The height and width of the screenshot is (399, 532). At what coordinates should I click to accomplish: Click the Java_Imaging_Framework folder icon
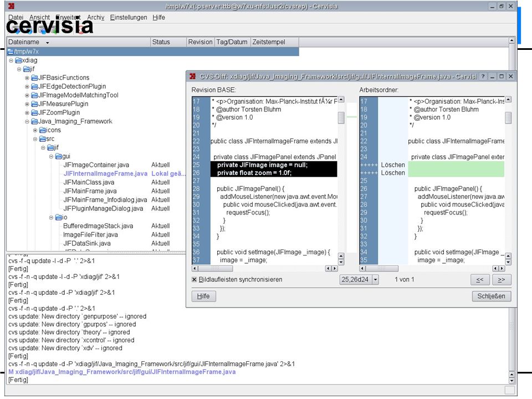click(34, 121)
